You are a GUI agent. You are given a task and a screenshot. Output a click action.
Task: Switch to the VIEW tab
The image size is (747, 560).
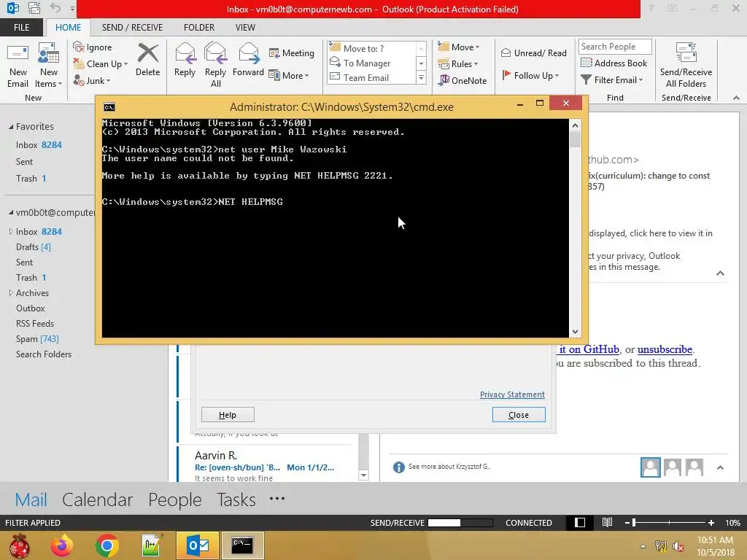click(x=245, y=28)
